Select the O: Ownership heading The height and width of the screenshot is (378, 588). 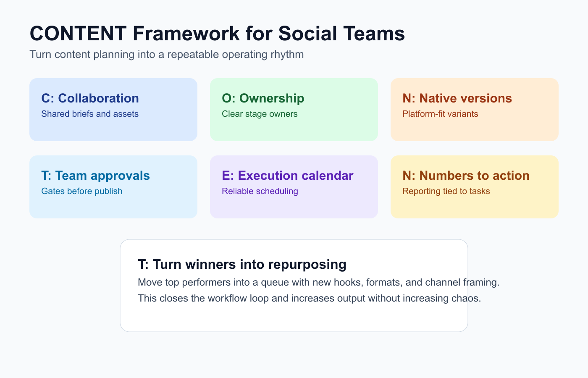(x=263, y=98)
